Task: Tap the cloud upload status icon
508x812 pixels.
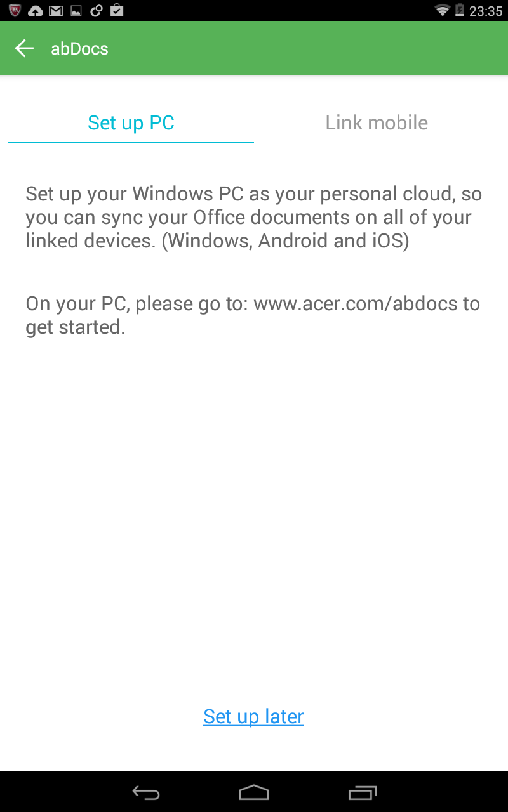Action: (x=36, y=11)
